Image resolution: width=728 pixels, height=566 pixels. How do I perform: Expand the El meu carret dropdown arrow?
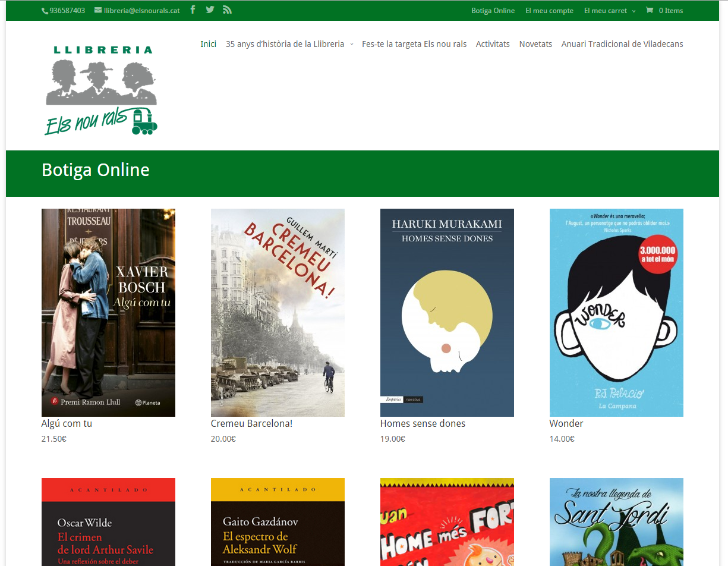point(634,11)
